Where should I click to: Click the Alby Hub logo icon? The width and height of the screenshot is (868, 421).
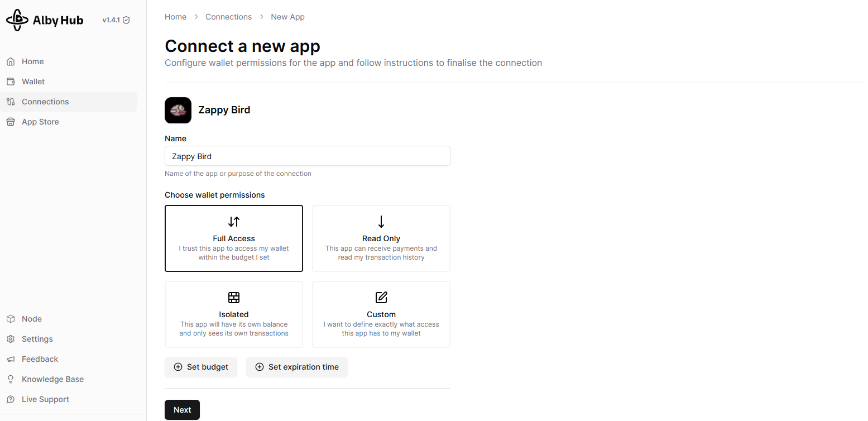17,20
